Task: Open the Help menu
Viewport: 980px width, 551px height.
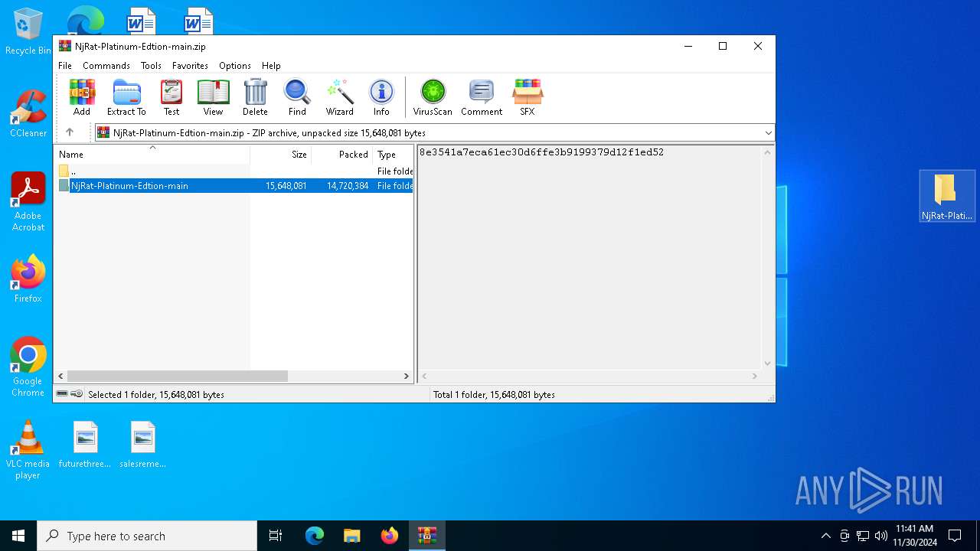Action: [x=271, y=66]
